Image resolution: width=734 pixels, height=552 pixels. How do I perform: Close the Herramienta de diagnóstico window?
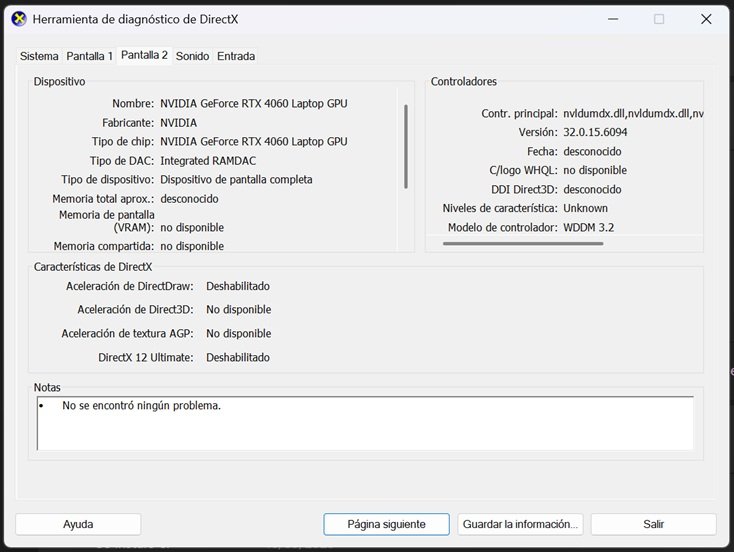click(x=706, y=19)
